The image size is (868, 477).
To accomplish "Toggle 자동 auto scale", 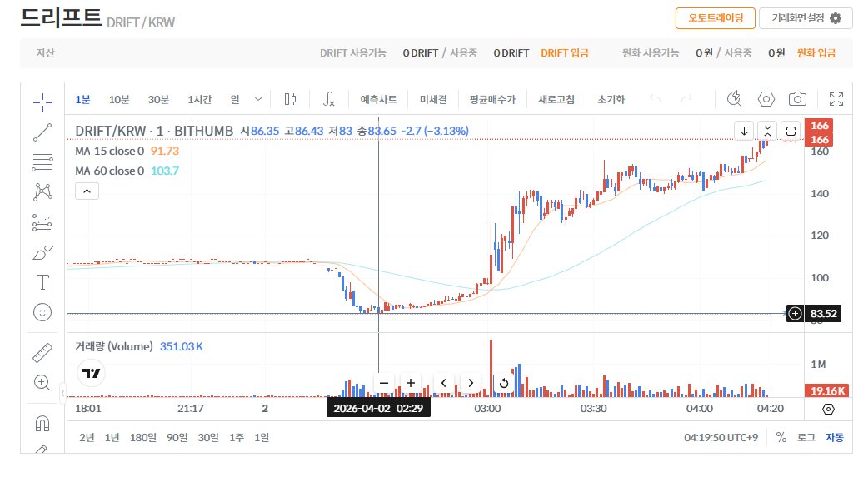I will [x=834, y=438].
